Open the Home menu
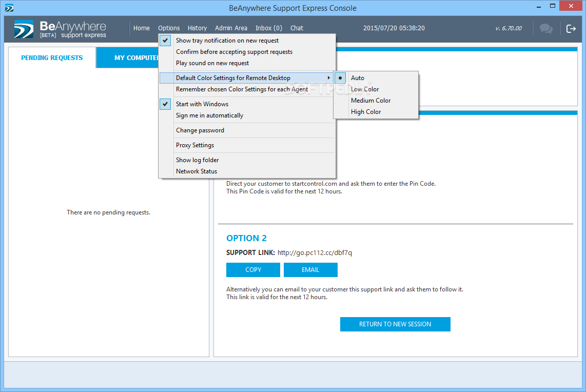The image size is (586, 392). point(141,28)
